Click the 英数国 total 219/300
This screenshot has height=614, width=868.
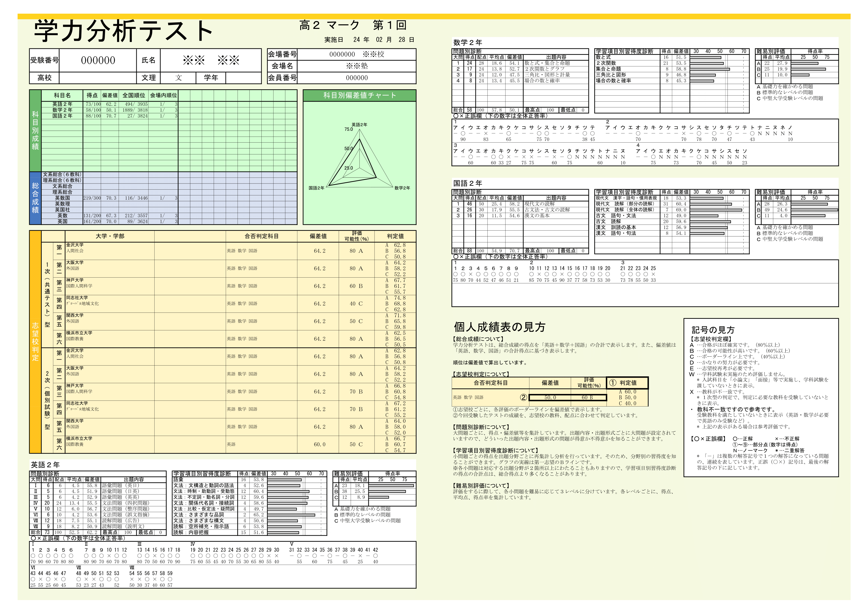[92, 198]
